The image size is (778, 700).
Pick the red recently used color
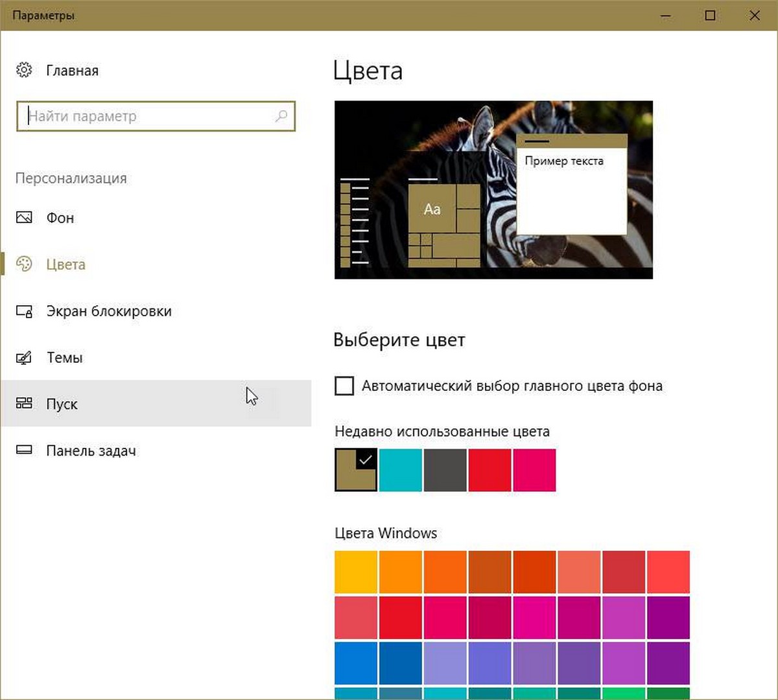(489, 470)
